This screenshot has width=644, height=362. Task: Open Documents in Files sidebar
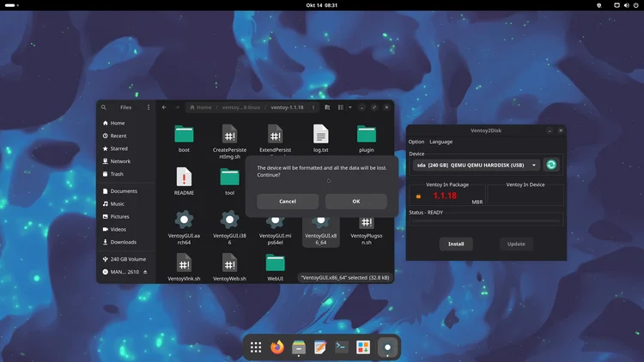(125, 190)
